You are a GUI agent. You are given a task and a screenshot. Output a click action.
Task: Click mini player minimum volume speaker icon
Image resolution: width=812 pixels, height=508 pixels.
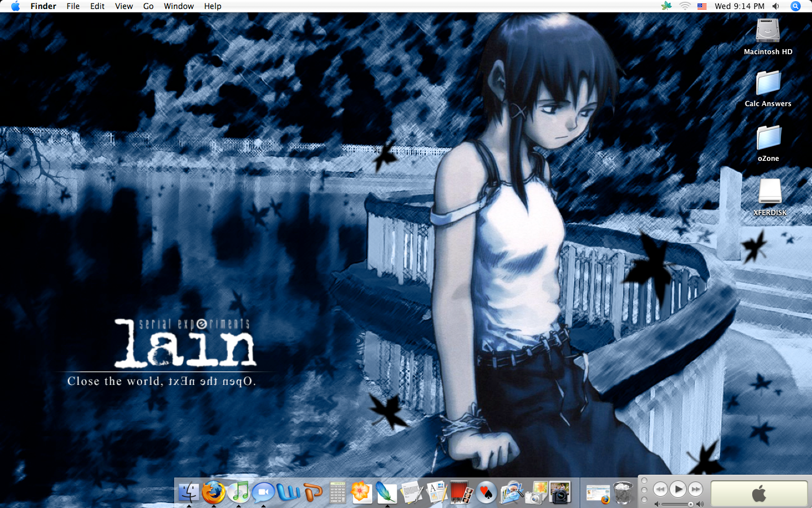tap(656, 504)
